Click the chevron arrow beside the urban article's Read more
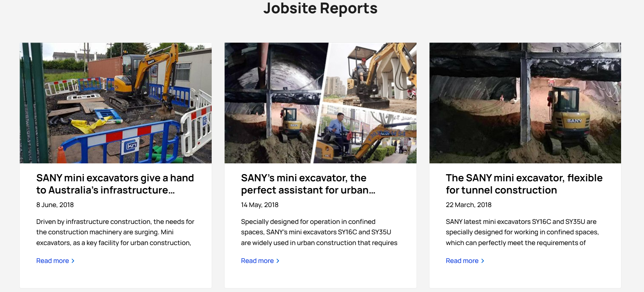The height and width of the screenshot is (292, 644). coord(278,261)
